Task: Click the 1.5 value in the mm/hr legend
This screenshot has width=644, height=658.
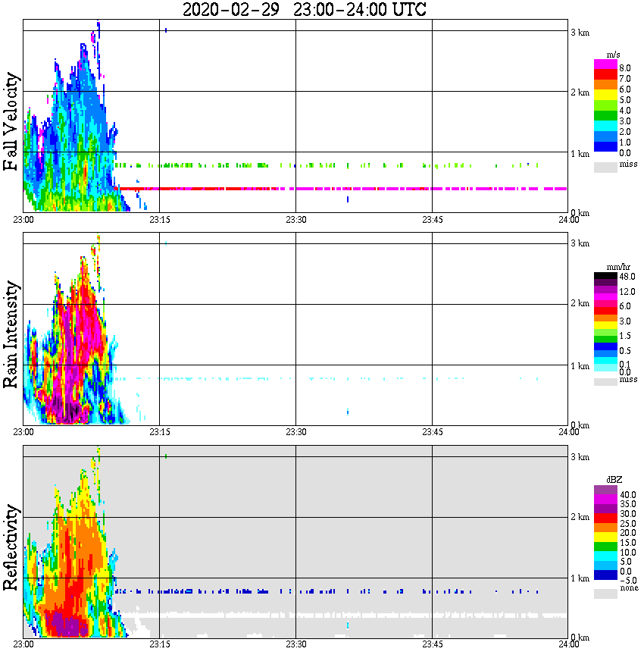Action: (625, 336)
